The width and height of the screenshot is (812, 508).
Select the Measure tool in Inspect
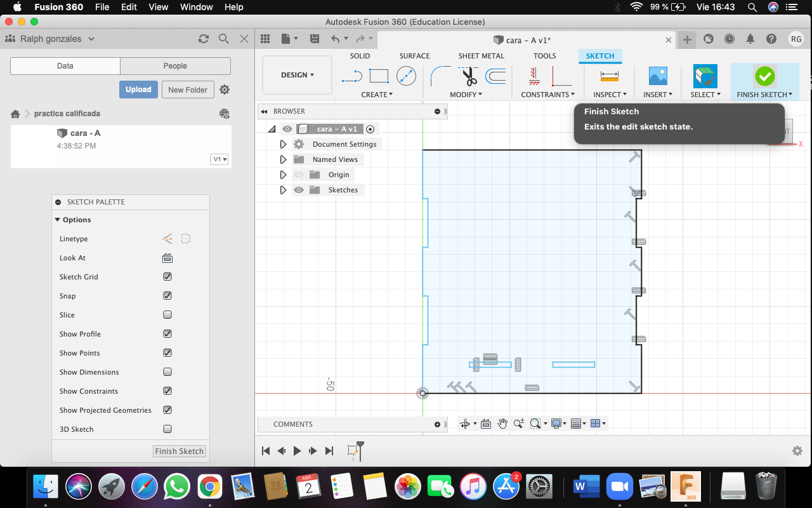pos(609,76)
